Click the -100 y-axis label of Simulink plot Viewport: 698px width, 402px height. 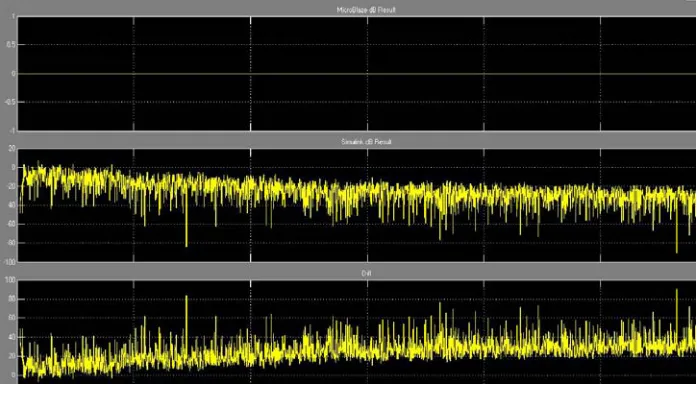10,262
